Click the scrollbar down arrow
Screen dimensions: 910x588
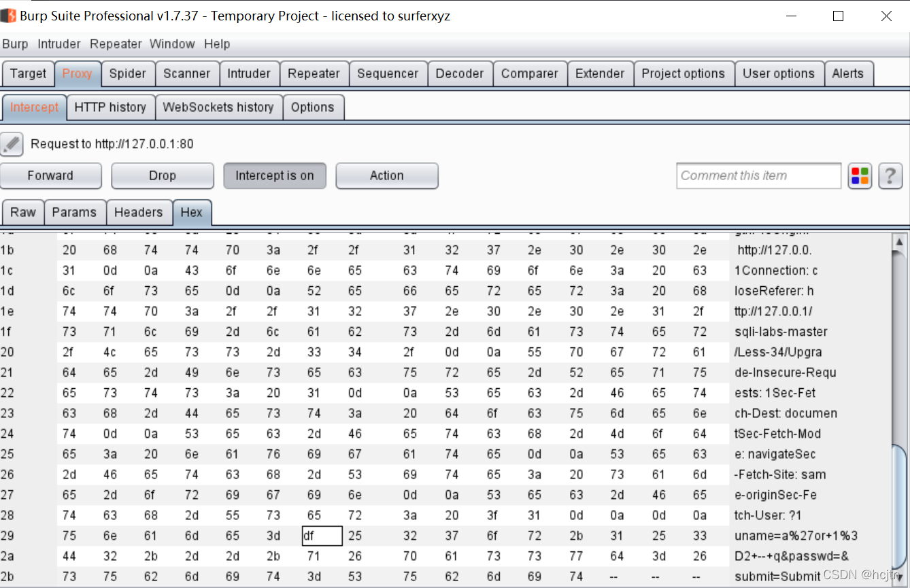tap(900, 578)
